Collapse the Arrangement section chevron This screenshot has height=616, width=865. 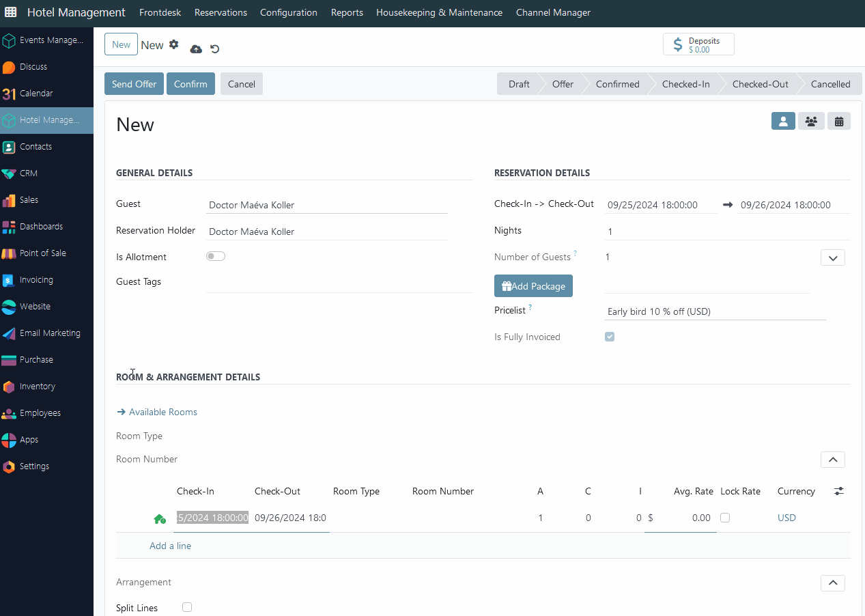833,583
